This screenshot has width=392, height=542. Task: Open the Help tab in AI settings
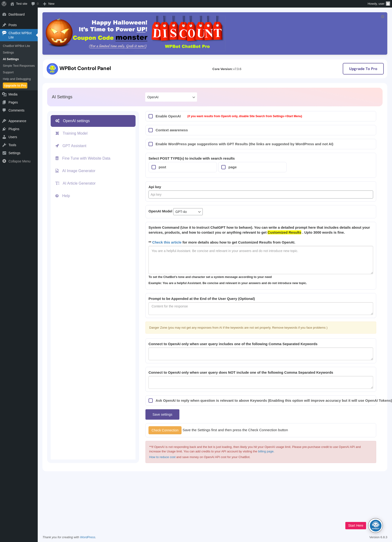tap(93, 196)
